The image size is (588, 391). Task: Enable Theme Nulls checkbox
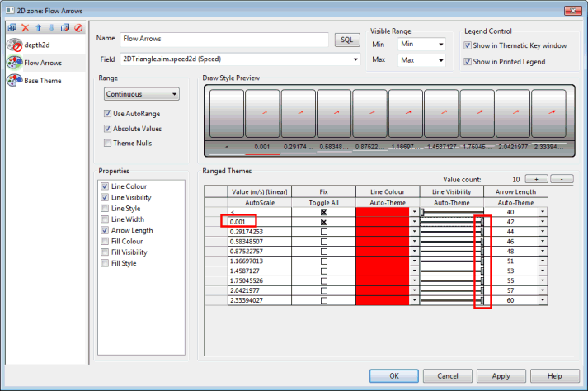click(x=108, y=143)
